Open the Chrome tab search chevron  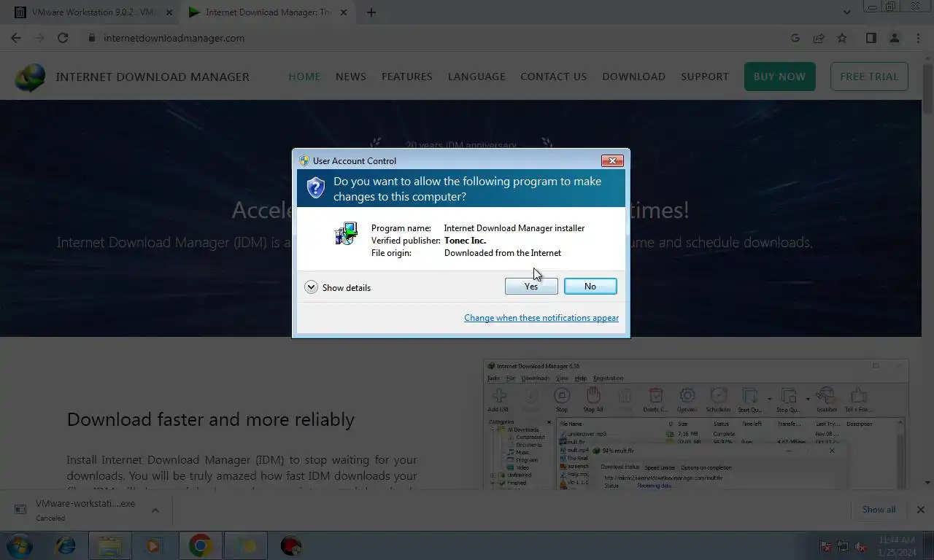(846, 12)
